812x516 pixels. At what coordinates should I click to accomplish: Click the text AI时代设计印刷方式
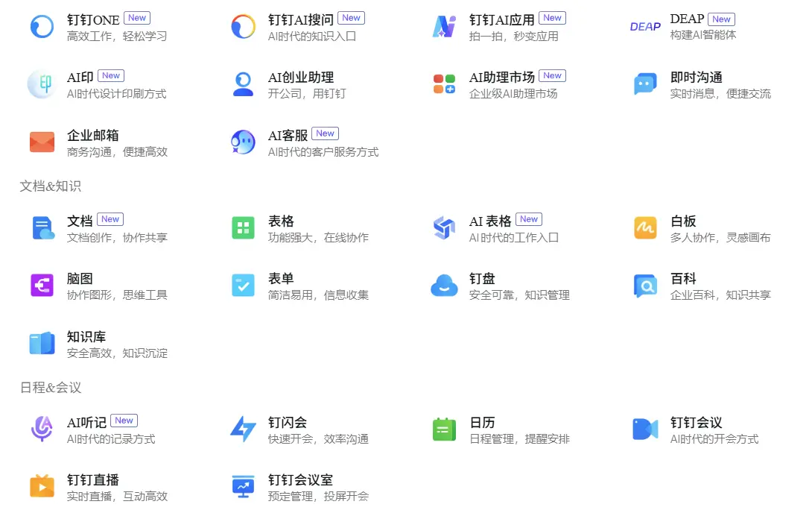[x=116, y=94]
